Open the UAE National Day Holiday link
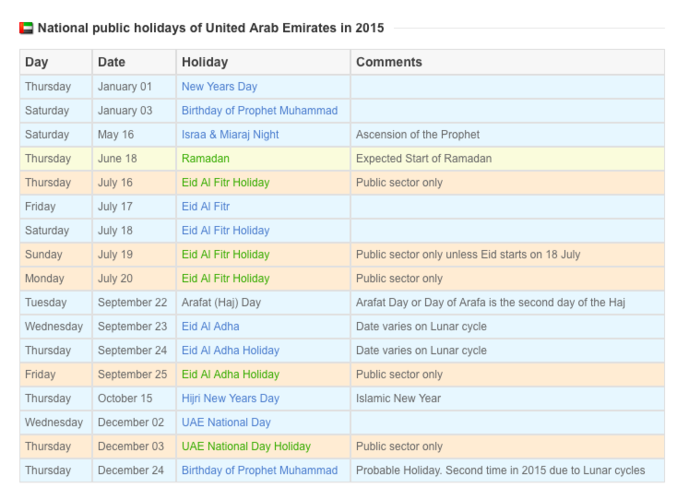Viewport: 677px width, 500px height. pyautogui.click(x=246, y=446)
